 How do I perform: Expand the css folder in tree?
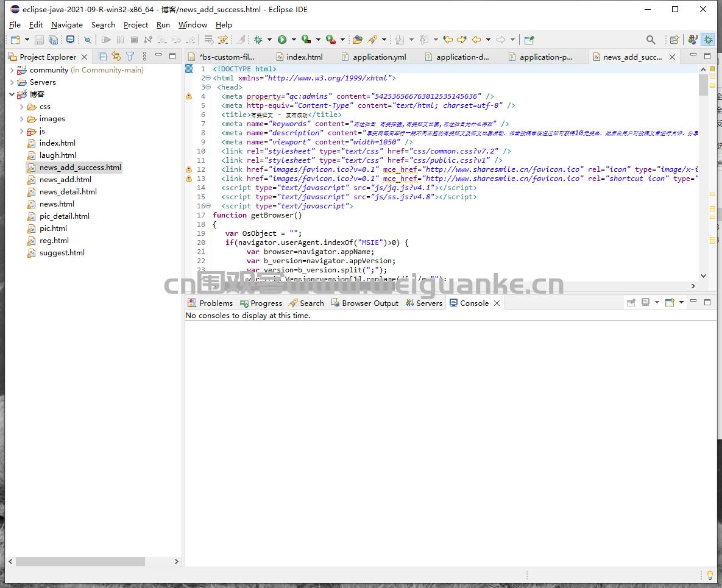click(x=22, y=107)
